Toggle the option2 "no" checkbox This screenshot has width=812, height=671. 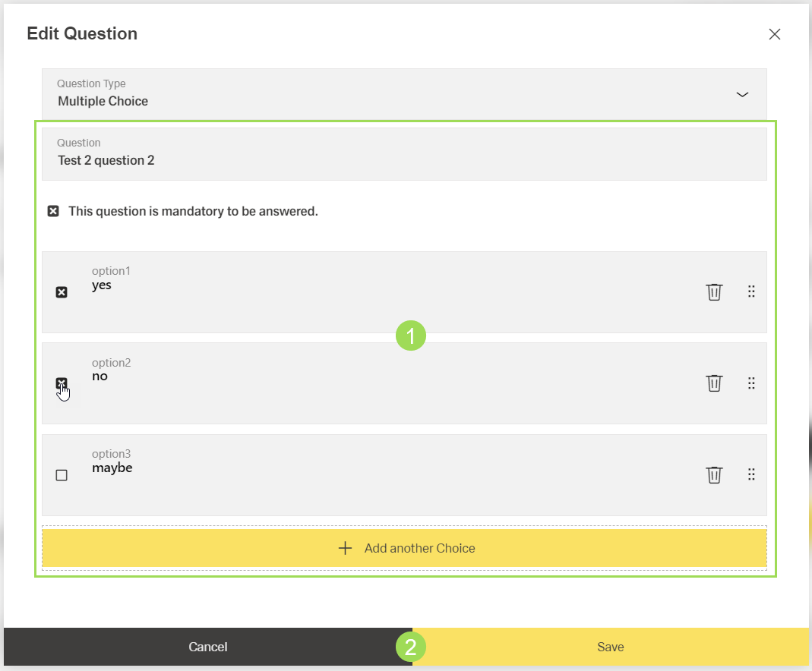pyautogui.click(x=62, y=383)
